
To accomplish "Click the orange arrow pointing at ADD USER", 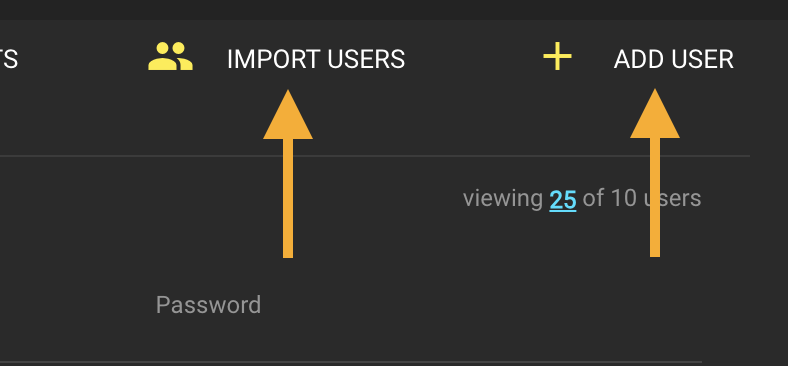I will tap(655, 173).
